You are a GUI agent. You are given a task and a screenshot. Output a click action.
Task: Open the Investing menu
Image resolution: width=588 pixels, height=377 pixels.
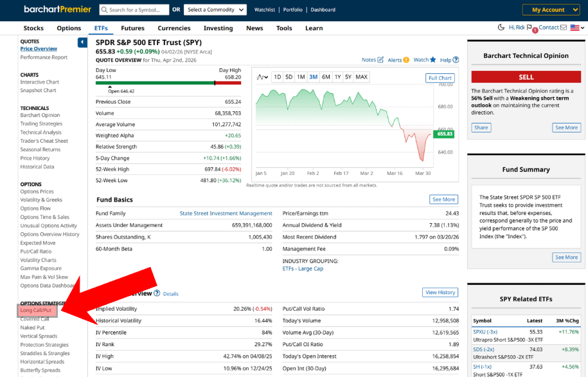point(218,28)
